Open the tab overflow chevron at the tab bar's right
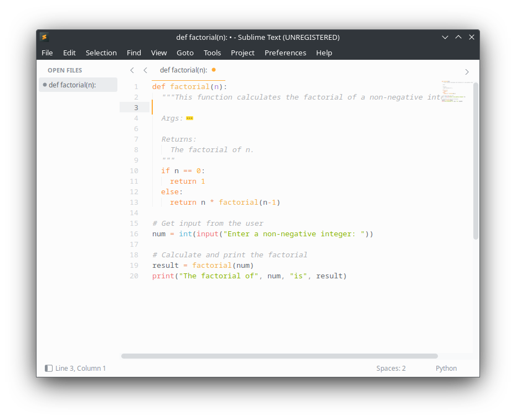Screen dimensions: 516x420 [467, 71]
